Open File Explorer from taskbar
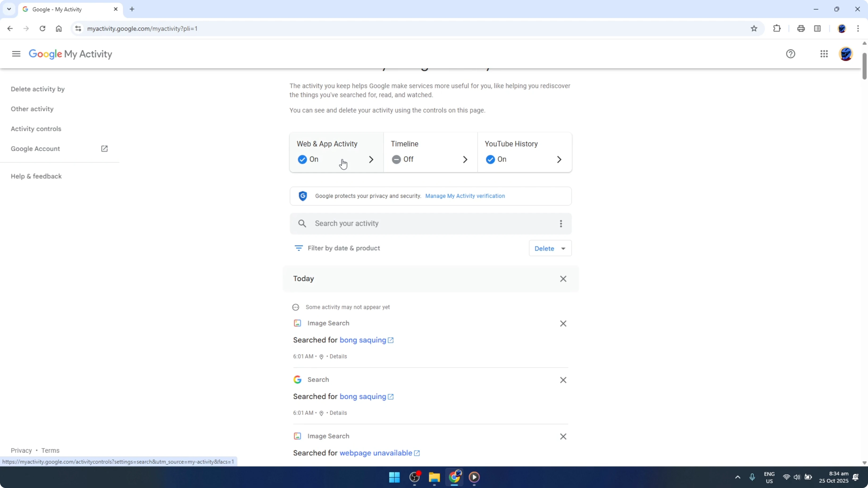 [434, 477]
